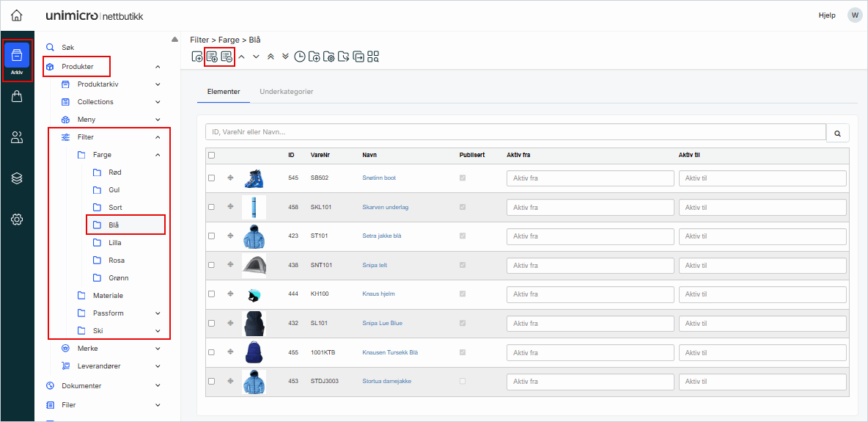The image size is (868, 422).
Task: Select the Elementer tab
Action: [224, 92]
